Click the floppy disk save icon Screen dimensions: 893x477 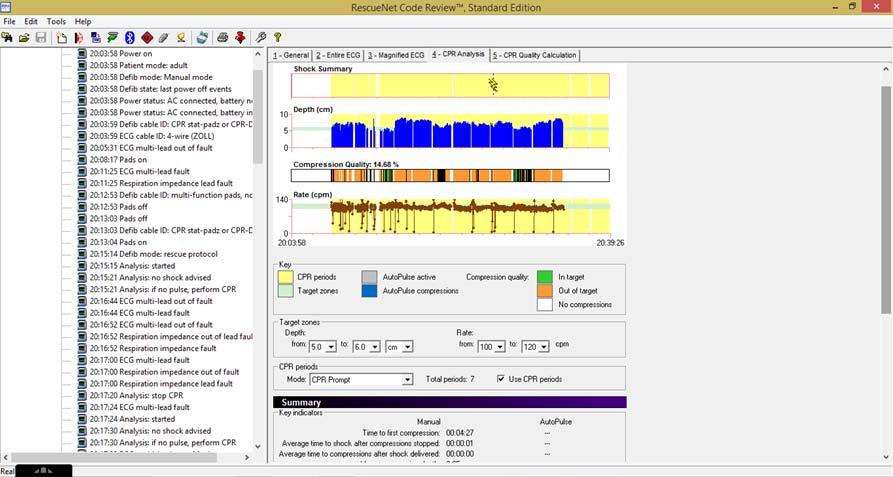[41, 38]
